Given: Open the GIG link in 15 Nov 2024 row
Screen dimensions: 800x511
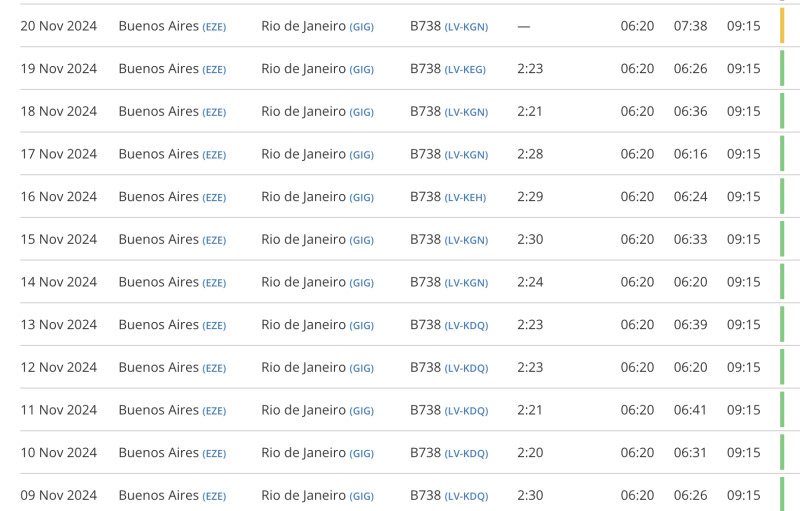Looking at the screenshot, I should pos(361,241).
